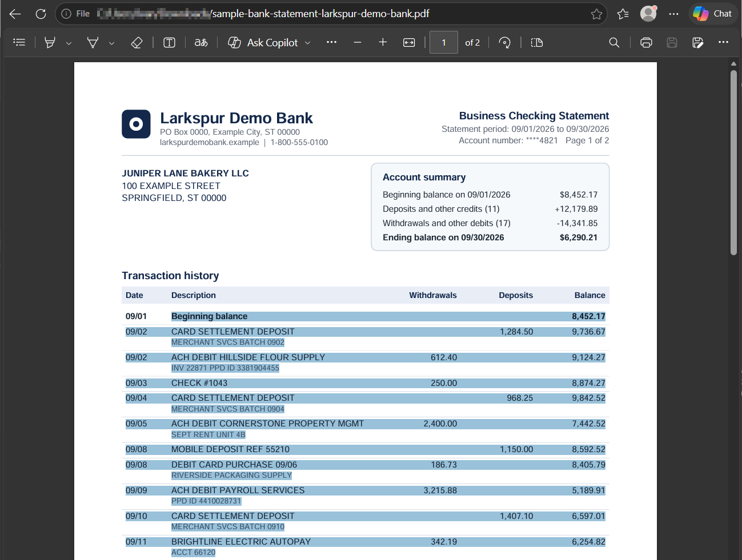Print the bank statement
Image resolution: width=742 pixels, height=560 pixels.
tap(646, 42)
